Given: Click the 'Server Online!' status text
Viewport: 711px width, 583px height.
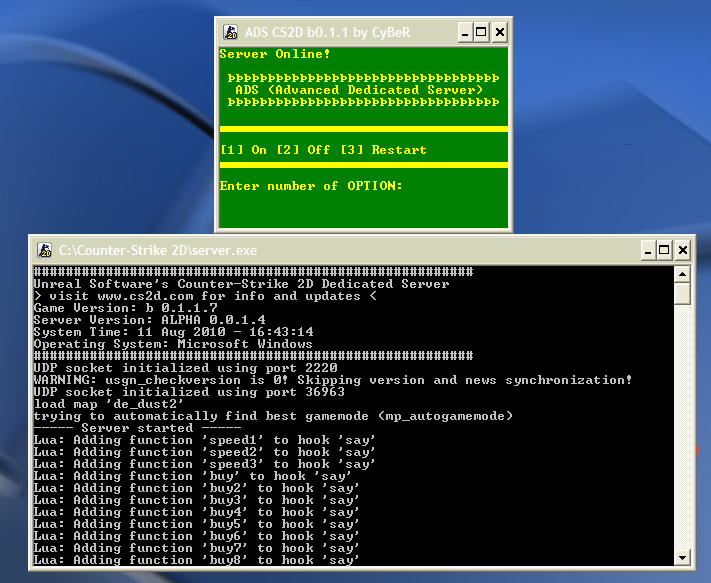Looking at the screenshot, I should click(275, 54).
